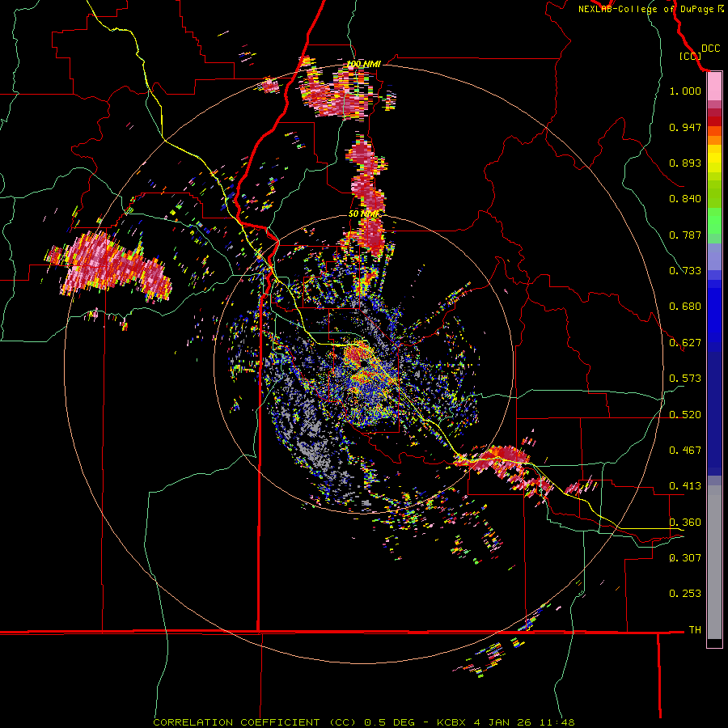This screenshot has width=728, height=728.
Task: Click the 0.467 legend value
Action: point(685,451)
